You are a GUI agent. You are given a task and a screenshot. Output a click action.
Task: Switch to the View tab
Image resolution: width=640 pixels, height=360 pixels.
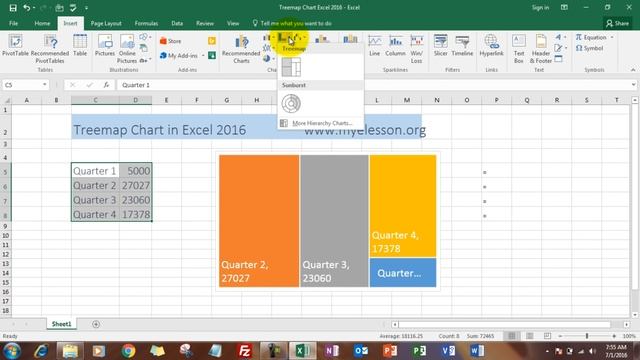click(x=233, y=23)
